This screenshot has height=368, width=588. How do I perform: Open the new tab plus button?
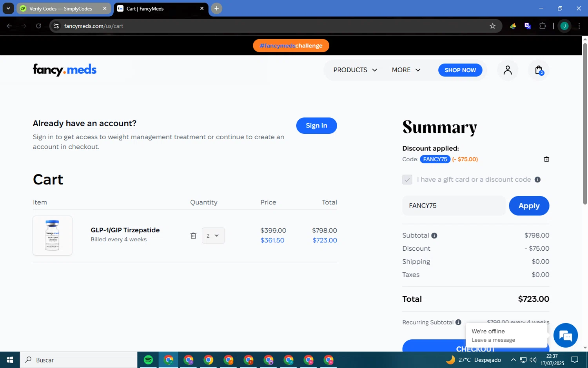point(216,8)
